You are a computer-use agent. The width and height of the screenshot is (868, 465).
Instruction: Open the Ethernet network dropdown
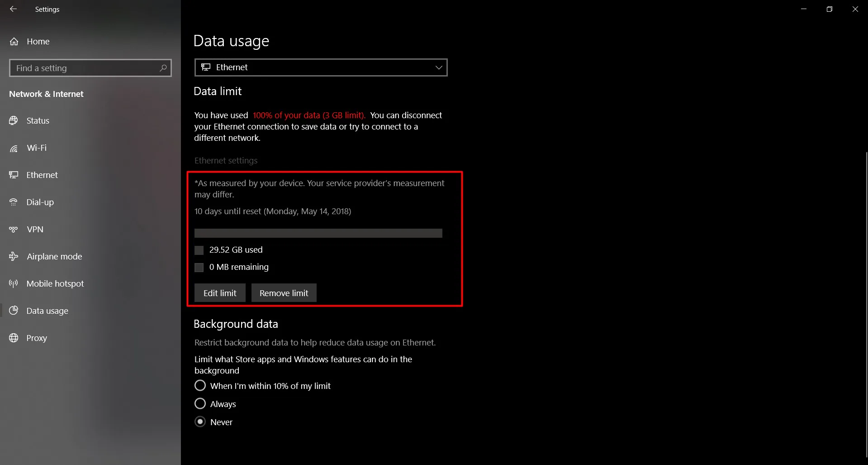tap(321, 67)
